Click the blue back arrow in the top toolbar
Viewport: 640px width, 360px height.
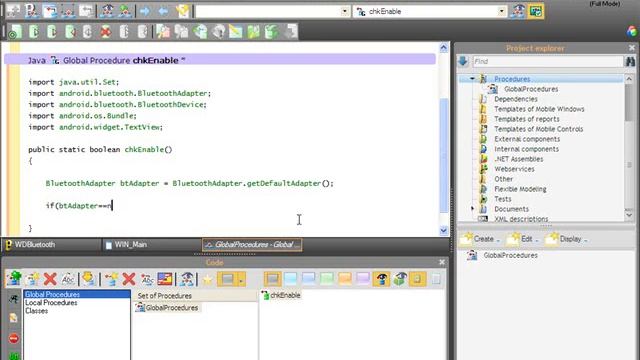pyautogui.click(x=163, y=11)
